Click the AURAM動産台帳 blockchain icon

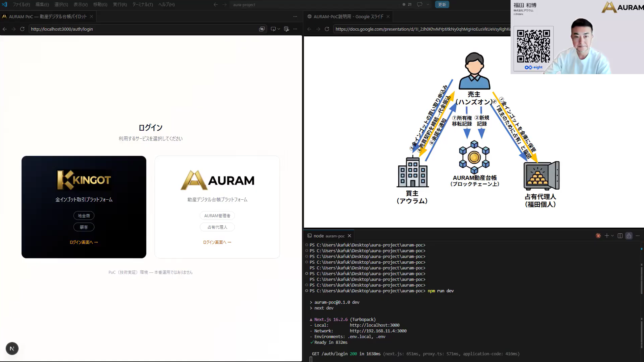click(x=474, y=157)
